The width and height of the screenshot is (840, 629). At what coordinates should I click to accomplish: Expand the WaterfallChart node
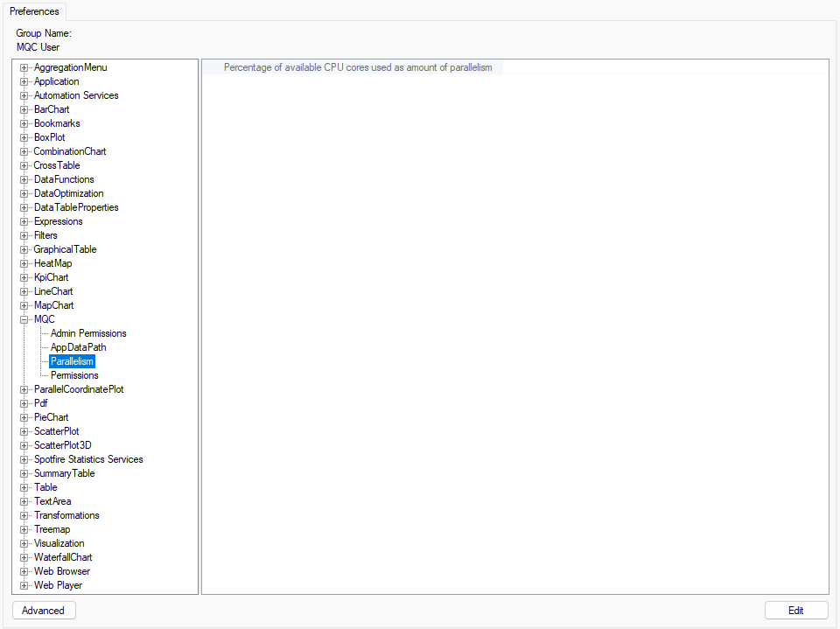(x=24, y=557)
